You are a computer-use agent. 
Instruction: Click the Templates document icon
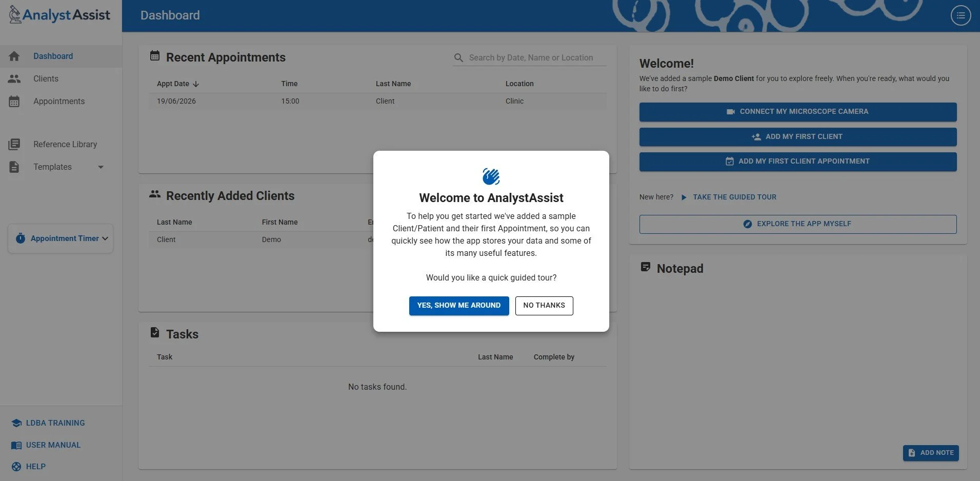tap(14, 167)
